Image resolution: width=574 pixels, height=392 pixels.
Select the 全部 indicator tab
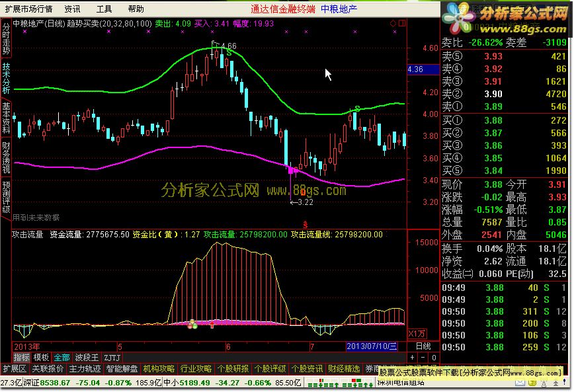[x=61, y=357]
